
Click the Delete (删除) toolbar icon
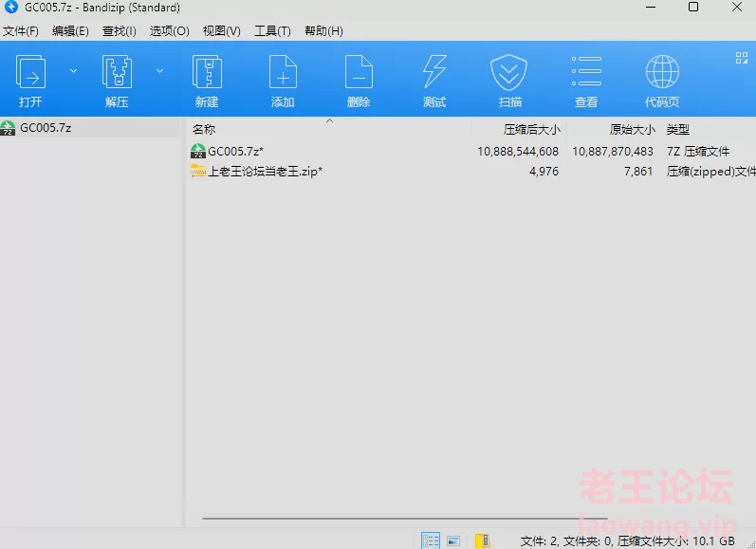click(359, 72)
